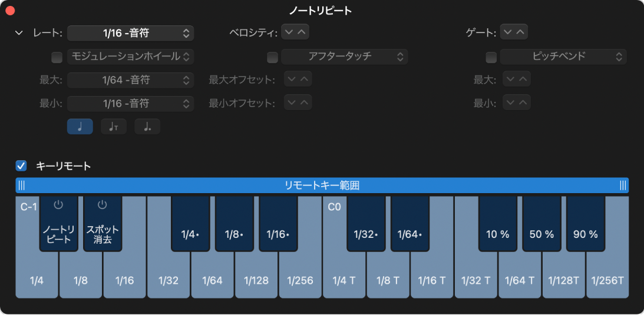Click the 1/4 white key
644x315 pixels.
pos(37,280)
